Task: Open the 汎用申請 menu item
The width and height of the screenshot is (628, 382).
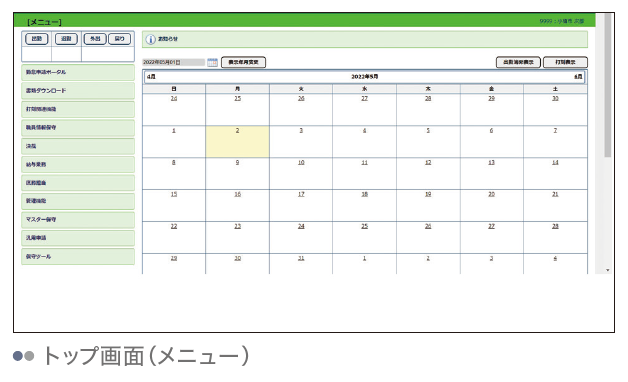Action: tap(78, 238)
